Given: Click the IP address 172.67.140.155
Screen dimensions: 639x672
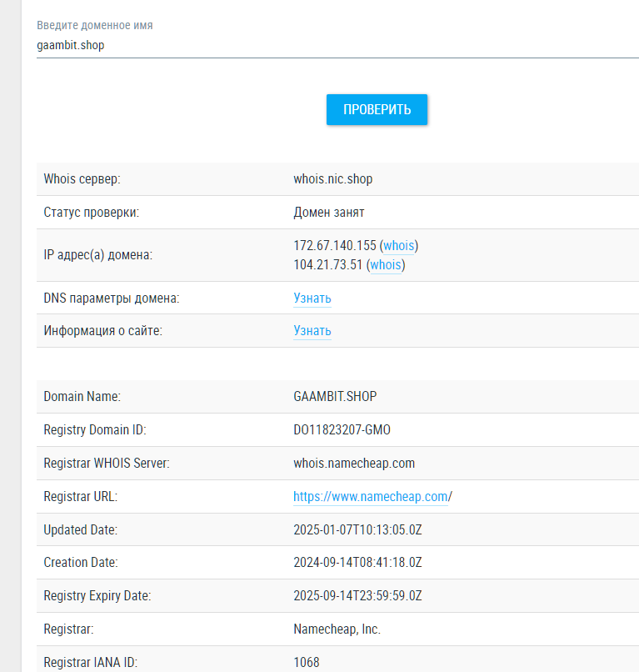Looking at the screenshot, I should click(335, 246).
